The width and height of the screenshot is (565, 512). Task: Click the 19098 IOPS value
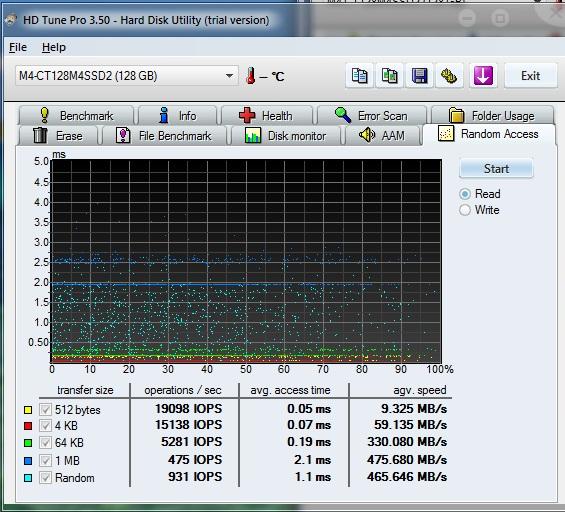188,409
